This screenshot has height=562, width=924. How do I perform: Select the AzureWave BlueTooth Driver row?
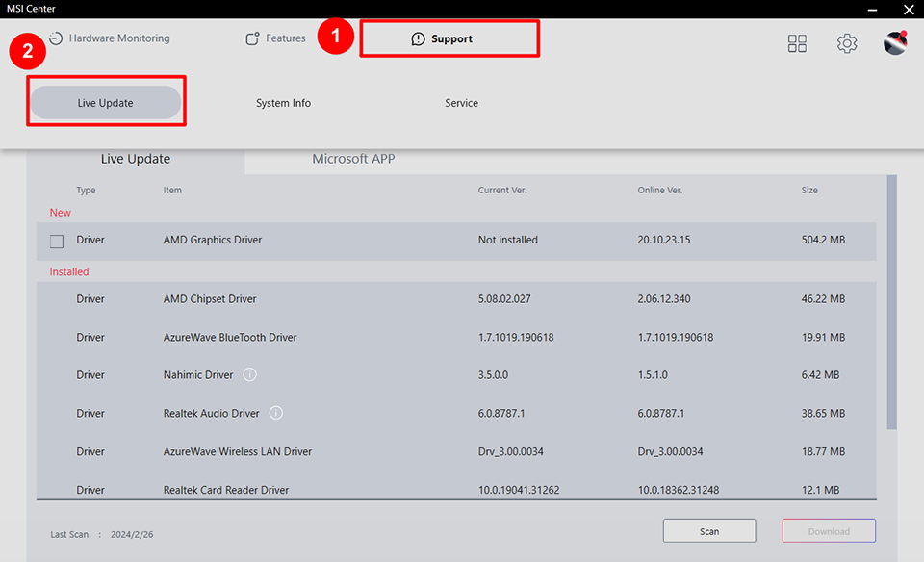(456, 338)
